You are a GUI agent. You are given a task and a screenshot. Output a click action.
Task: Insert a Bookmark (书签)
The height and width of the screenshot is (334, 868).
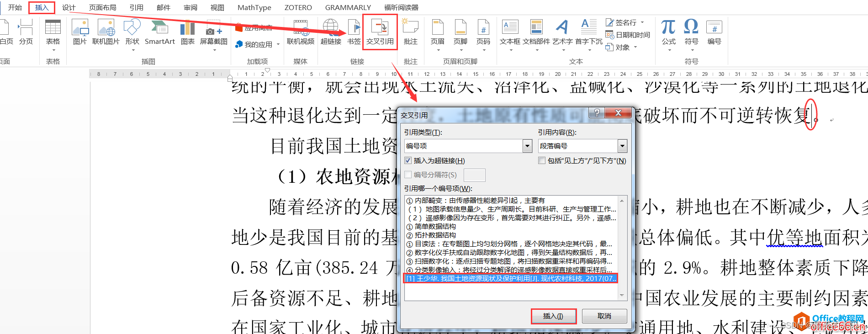354,32
